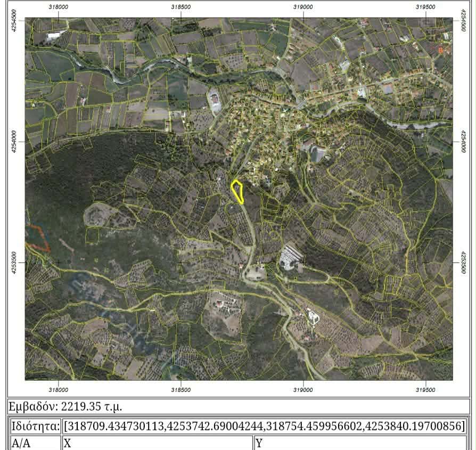
Task: Click the Εμβαδόν 2219.35 τ.μ. text
Action: (x=65, y=407)
